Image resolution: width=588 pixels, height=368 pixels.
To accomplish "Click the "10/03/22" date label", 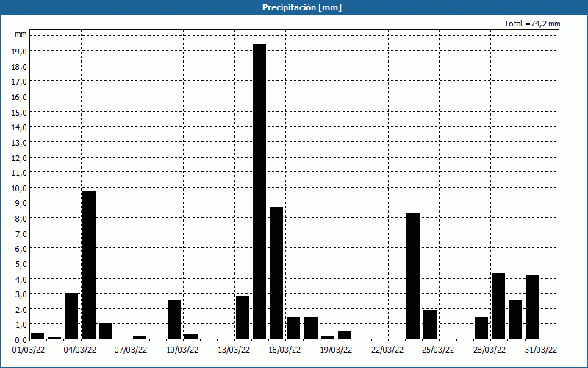I will tap(182, 350).
